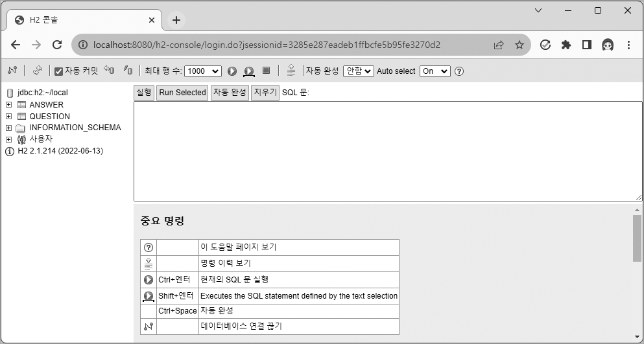Click the tab search chevron in title bar
Image resolution: width=644 pixels, height=344 pixels.
click(x=538, y=10)
